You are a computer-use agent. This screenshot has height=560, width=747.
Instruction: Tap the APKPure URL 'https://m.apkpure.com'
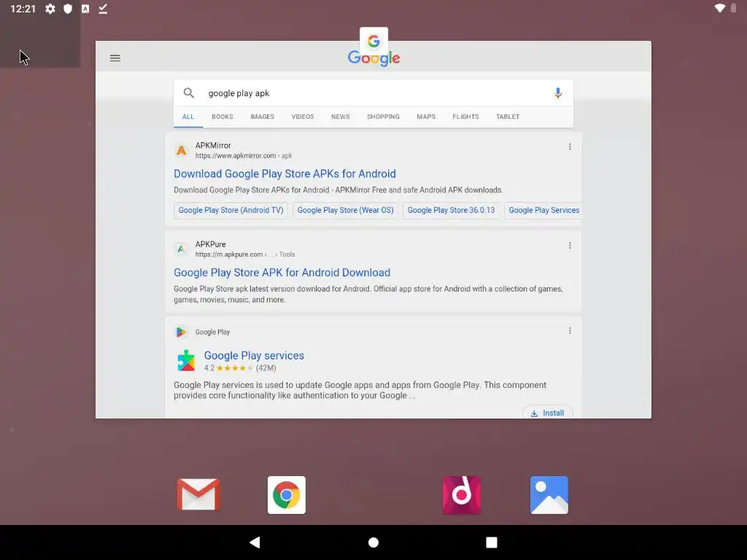(x=228, y=254)
